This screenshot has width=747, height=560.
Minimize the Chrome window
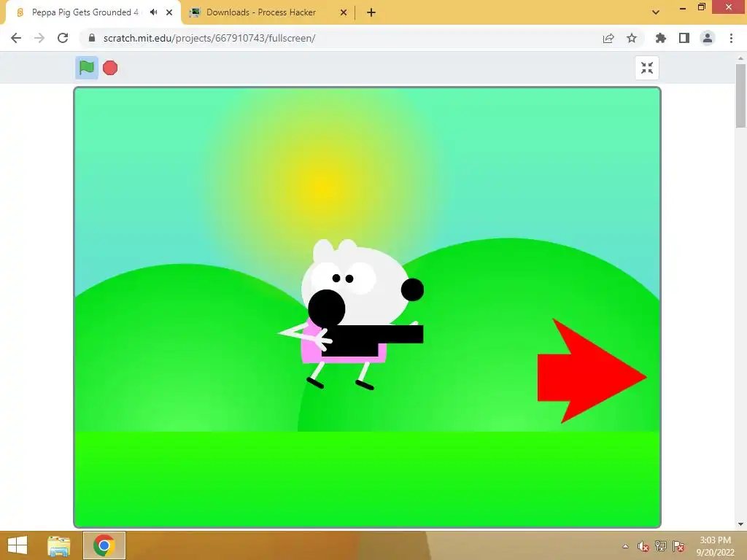pos(683,7)
